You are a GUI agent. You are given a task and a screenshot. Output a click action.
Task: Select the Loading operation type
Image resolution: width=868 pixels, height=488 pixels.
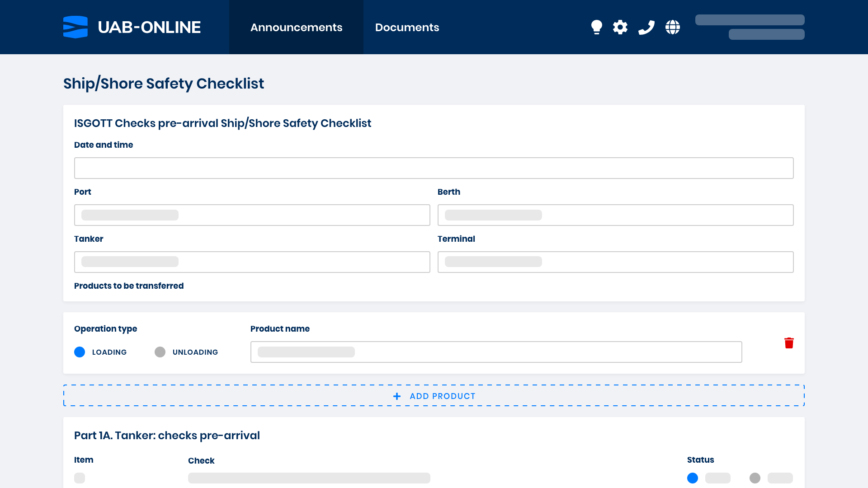80,352
